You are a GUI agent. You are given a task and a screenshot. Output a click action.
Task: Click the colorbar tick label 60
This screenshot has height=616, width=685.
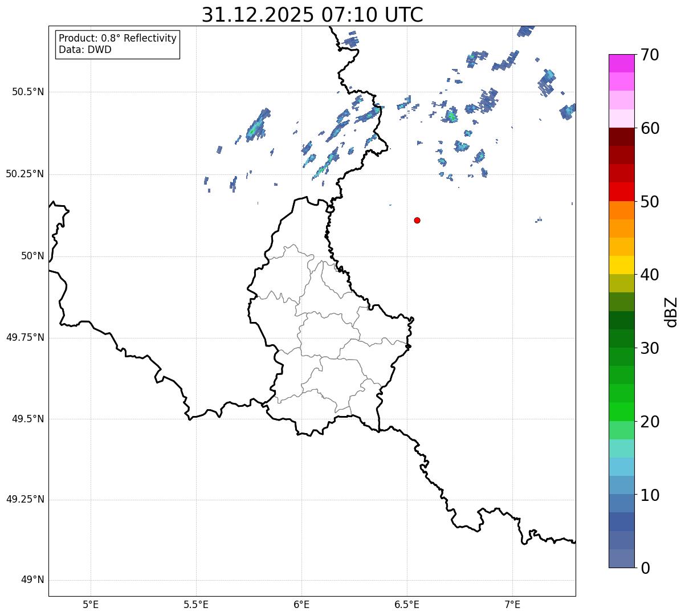[650, 128]
